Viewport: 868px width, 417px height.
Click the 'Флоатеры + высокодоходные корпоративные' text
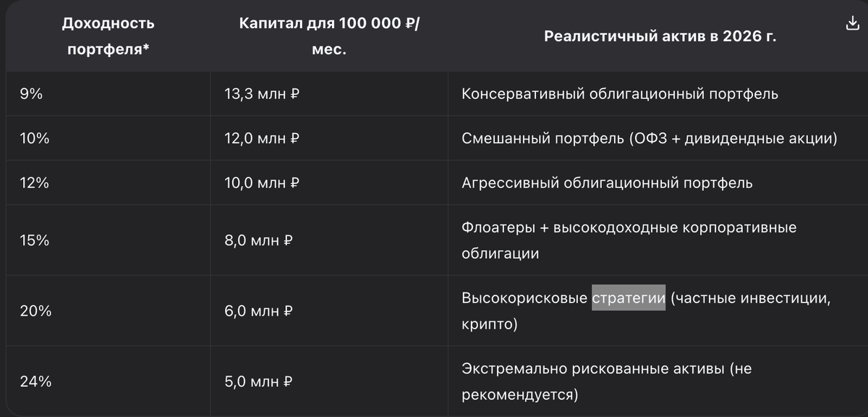tap(629, 227)
